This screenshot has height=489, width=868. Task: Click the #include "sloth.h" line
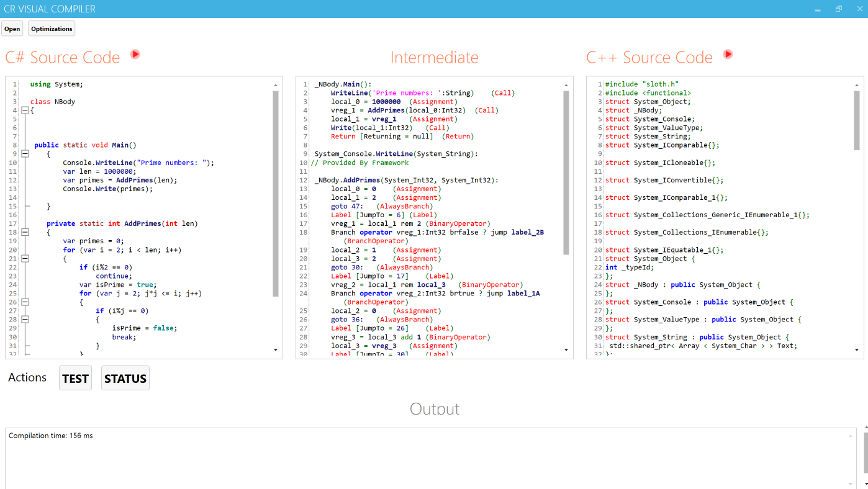pos(642,84)
